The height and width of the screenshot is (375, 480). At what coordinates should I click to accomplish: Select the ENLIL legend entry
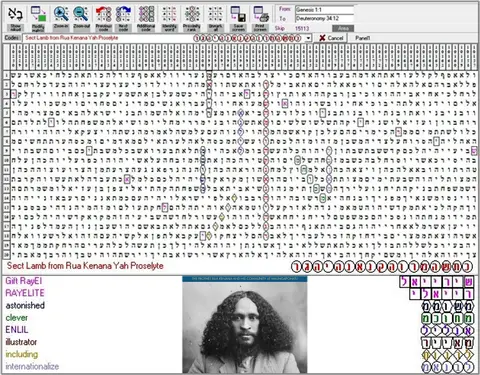[x=17, y=330]
